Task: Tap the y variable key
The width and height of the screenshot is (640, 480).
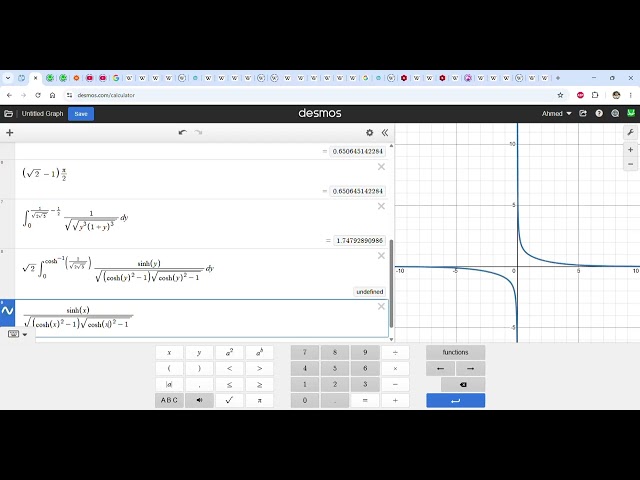Action: (x=199, y=353)
